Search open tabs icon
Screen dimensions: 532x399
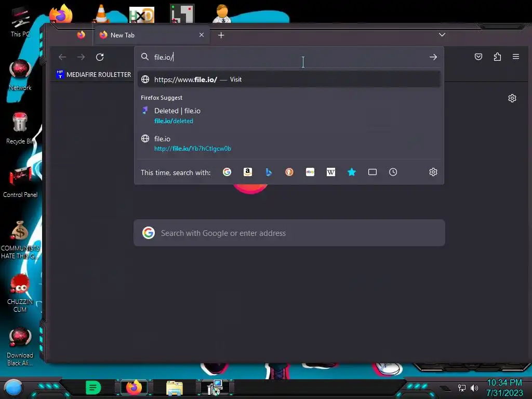coord(372,172)
